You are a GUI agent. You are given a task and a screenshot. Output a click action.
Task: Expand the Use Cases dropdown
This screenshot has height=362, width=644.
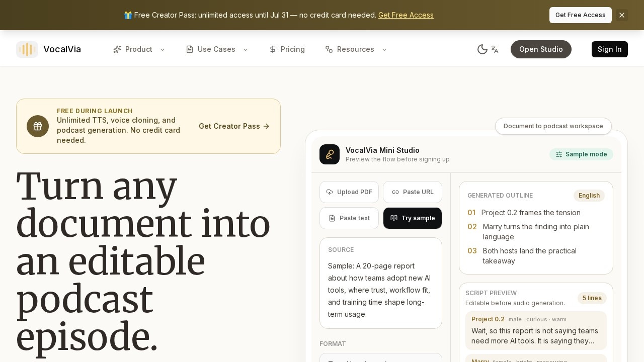(217, 49)
